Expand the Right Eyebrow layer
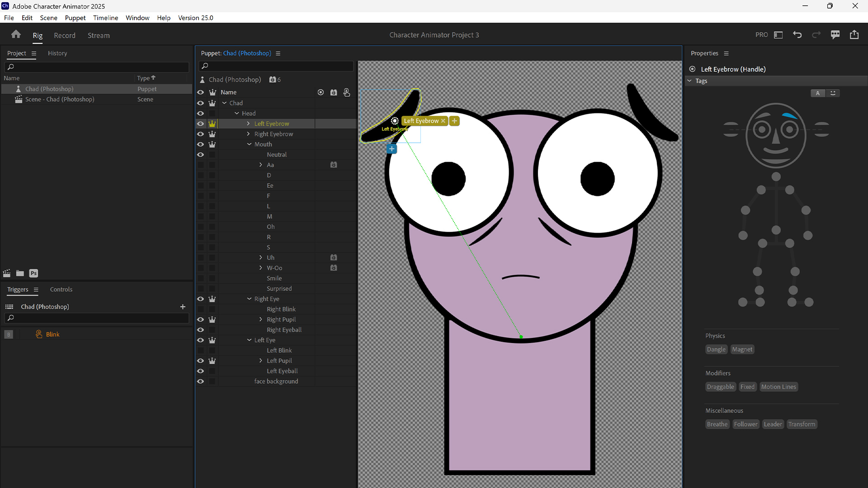This screenshot has height=488, width=868. click(248, 134)
